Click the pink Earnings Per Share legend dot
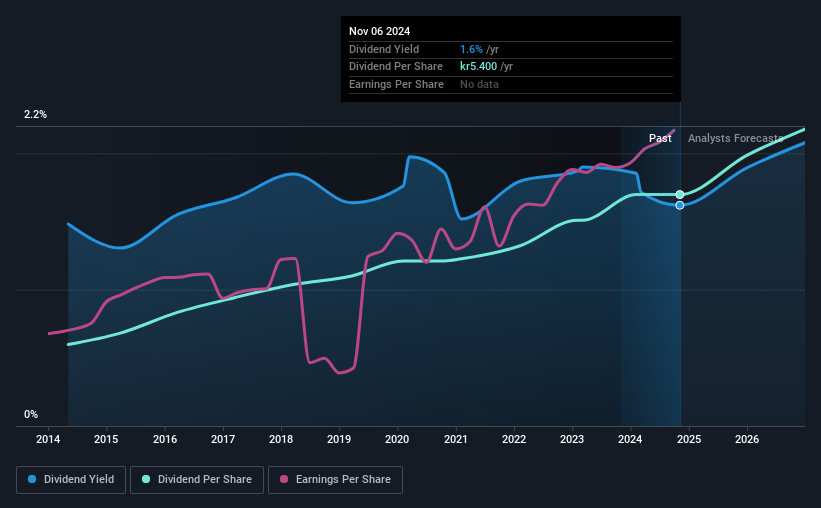The height and width of the screenshot is (508, 821). 284,479
